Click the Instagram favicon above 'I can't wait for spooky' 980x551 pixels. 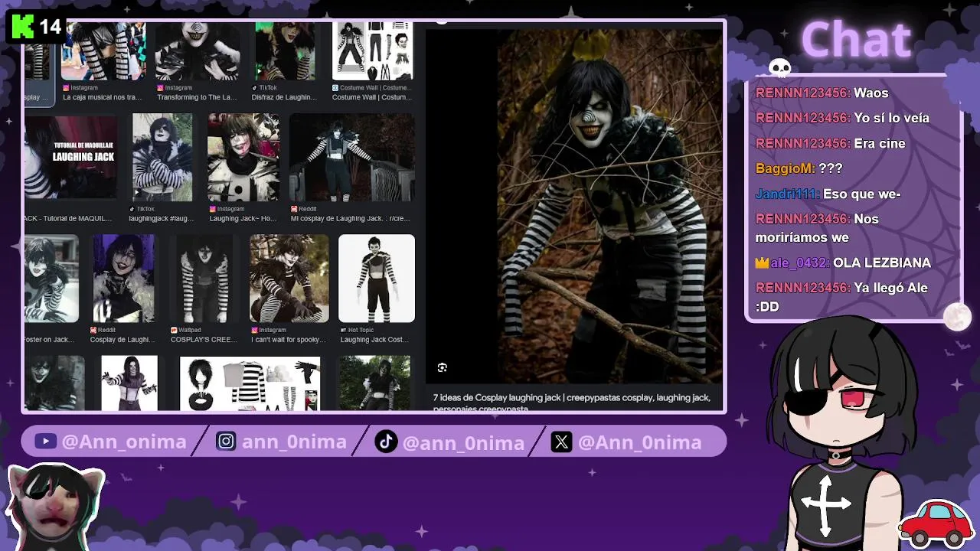tap(254, 330)
